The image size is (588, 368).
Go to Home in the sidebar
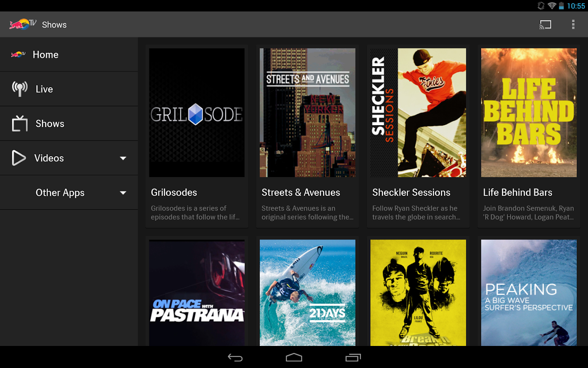pyautogui.click(x=46, y=55)
